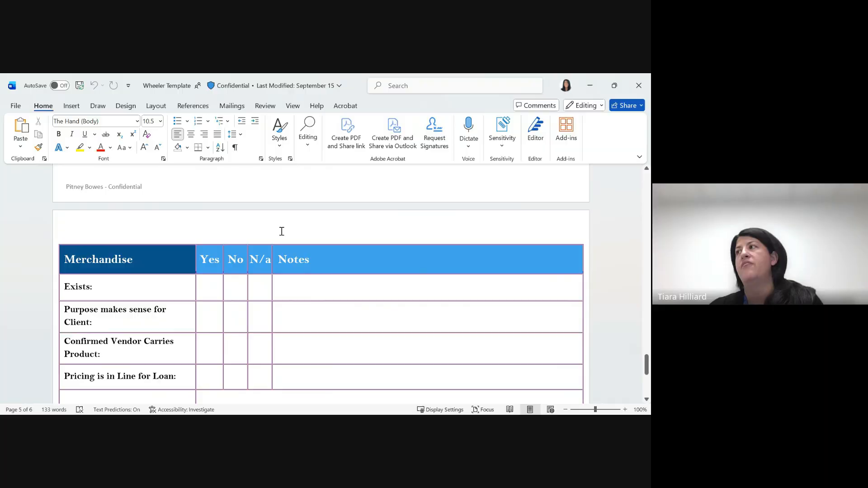Toggle the AutoSave switch
Image resolution: width=868 pixels, height=488 pixels.
[x=59, y=85]
